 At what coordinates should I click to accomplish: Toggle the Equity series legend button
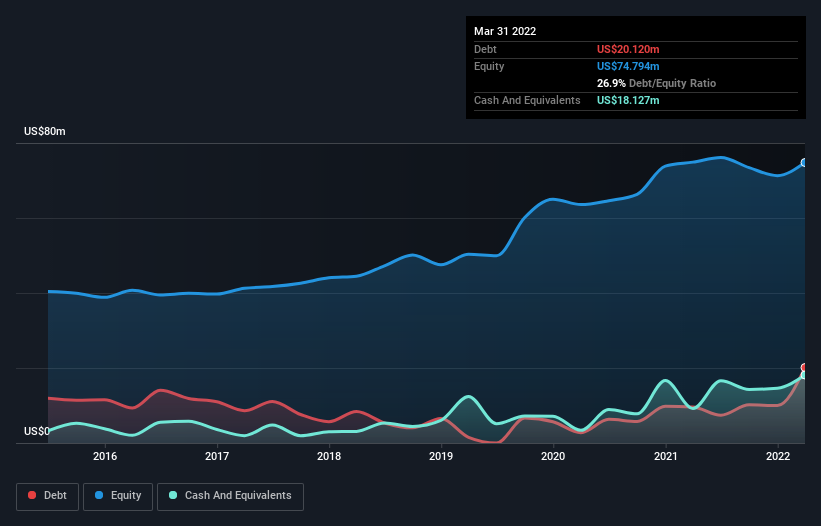point(118,496)
